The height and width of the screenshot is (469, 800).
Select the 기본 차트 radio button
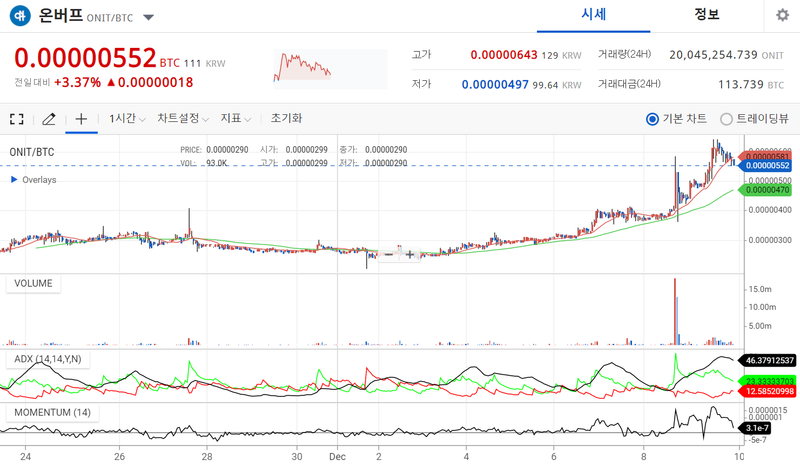pyautogui.click(x=652, y=119)
